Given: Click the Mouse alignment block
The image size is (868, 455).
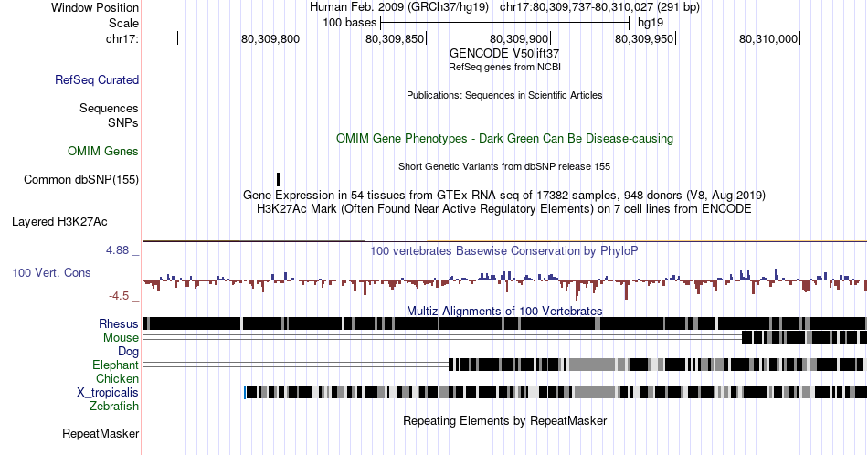Looking at the screenshot, I should coord(804,337).
